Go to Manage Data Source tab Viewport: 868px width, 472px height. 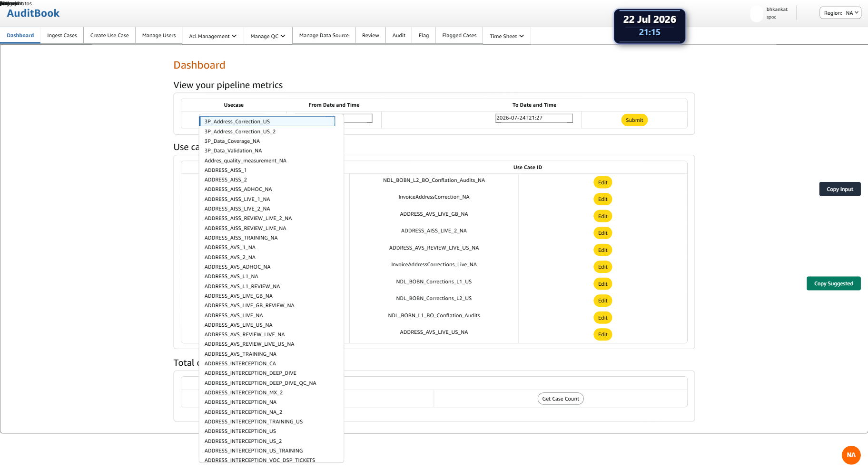(x=324, y=35)
